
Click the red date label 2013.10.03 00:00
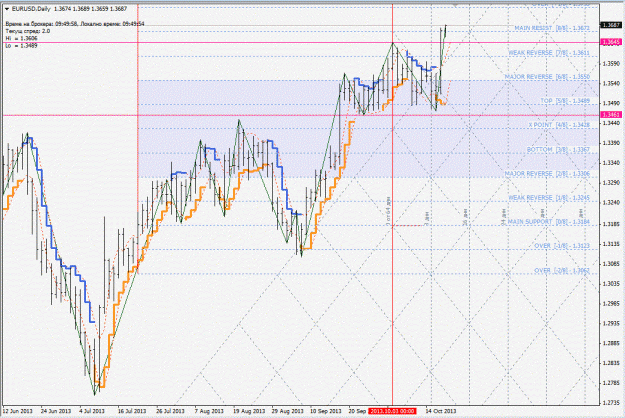pos(393,411)
